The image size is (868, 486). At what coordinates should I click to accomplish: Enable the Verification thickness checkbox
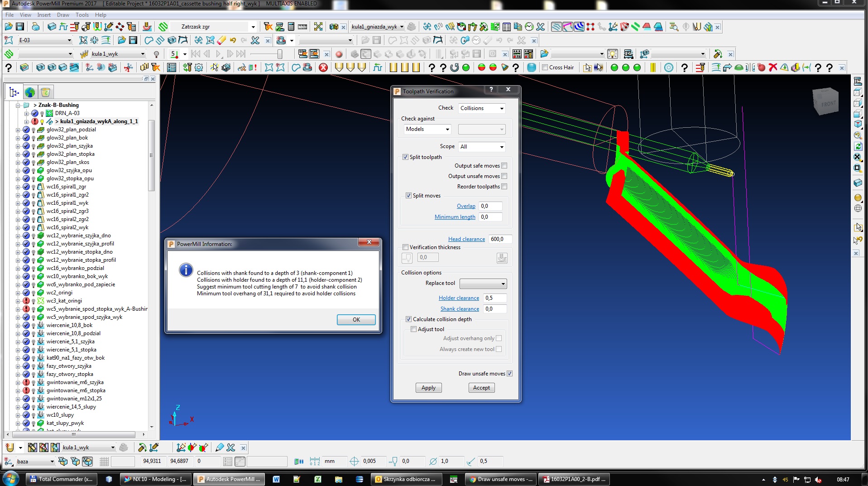click(x=406, y=247)
